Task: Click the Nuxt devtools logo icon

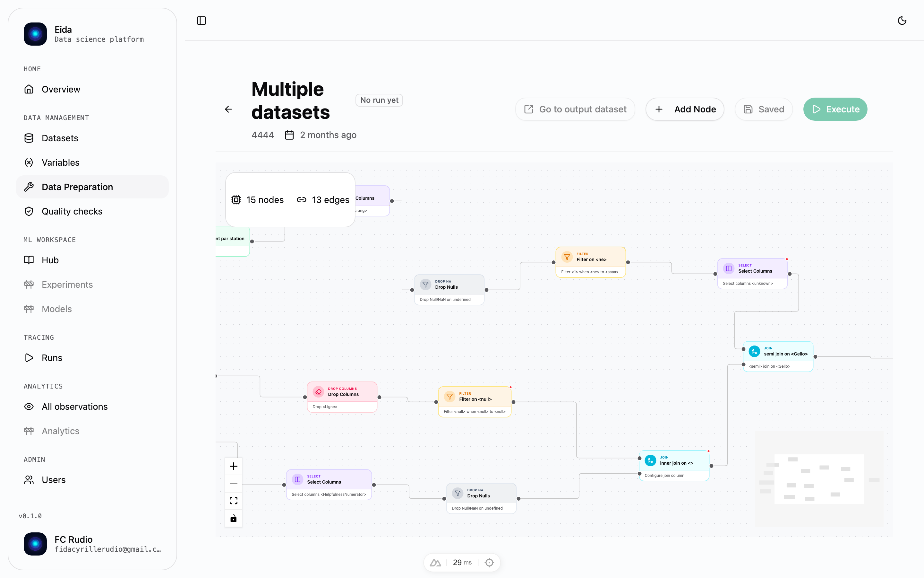Action: point(435,563)
